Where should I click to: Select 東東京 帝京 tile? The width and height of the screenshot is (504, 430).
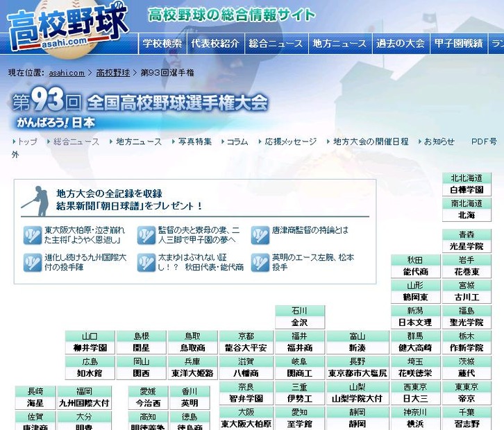467,393
